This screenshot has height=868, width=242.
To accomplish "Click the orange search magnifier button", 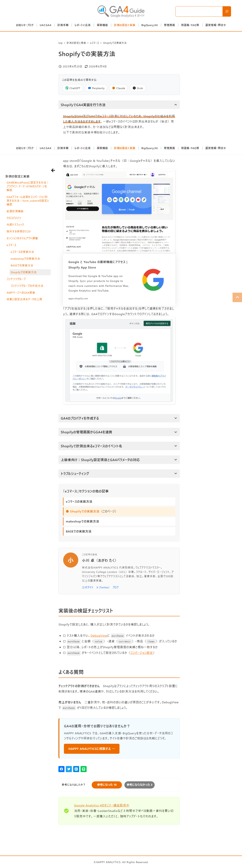I will [227, 11].
